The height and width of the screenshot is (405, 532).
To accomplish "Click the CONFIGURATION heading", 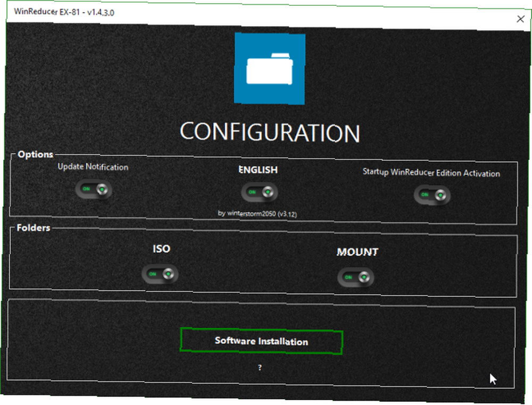I will [x=270, y=132].
